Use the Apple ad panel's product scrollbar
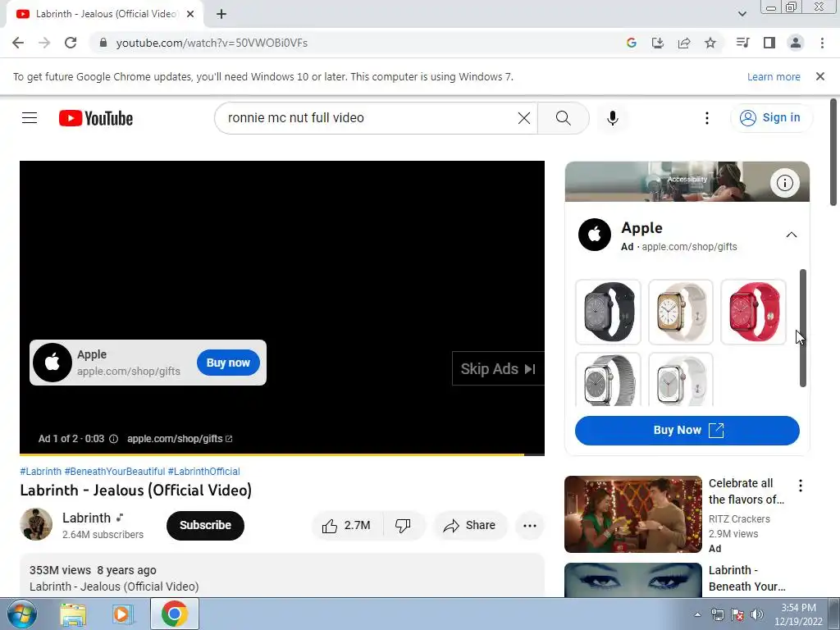The image size is (840, 630). click(802, 328)
